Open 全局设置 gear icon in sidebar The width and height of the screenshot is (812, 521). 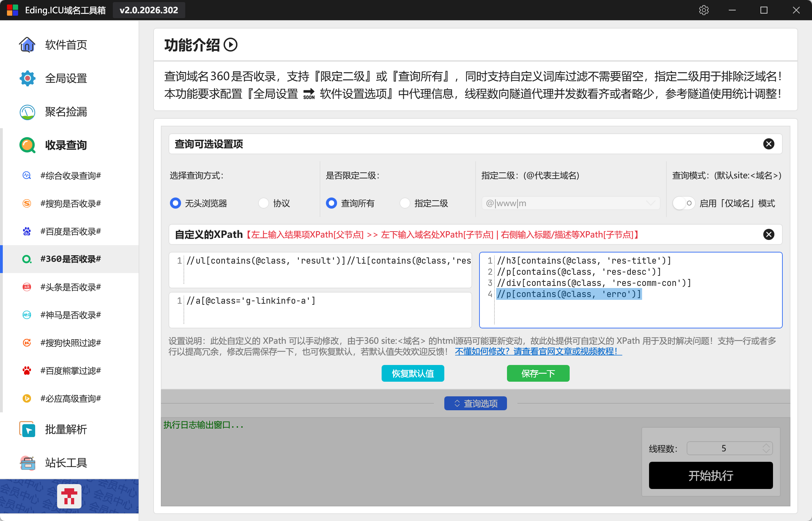point(27,78)
